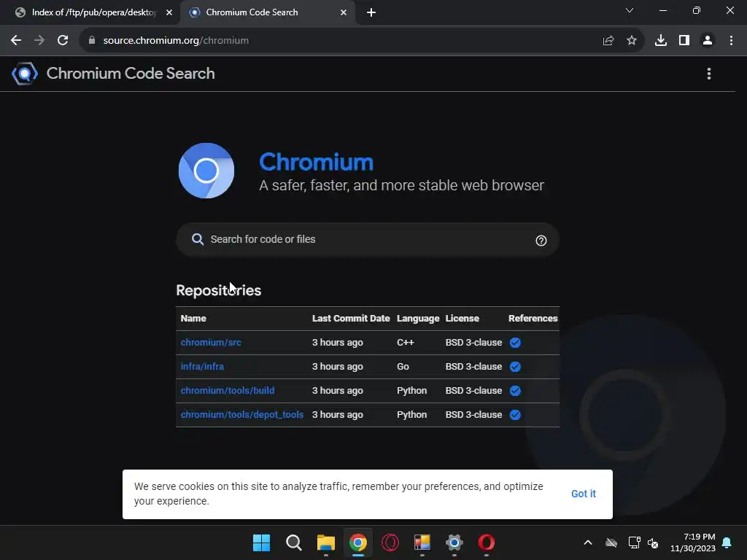Viewport: 747px width, 560px height.
Task: Close the Chromium Code Search tab
Action: 344,12
